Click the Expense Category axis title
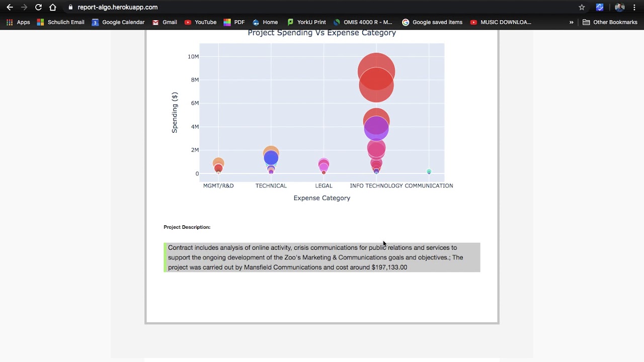 tap(322, 198)
